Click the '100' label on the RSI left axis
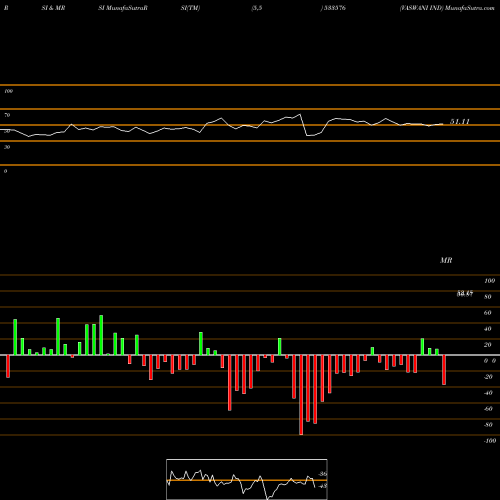The image size is (500, 500). 8,91
